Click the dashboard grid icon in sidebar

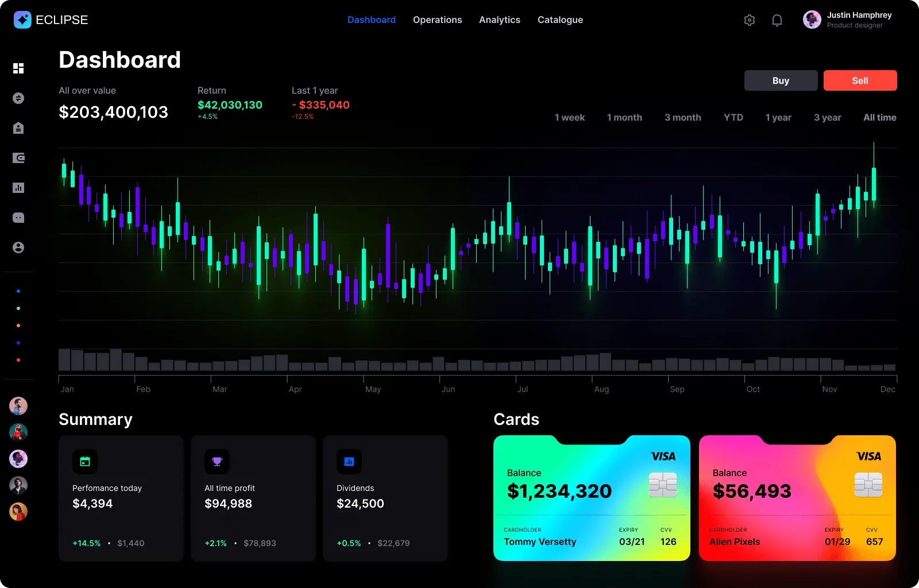[18, 68]
